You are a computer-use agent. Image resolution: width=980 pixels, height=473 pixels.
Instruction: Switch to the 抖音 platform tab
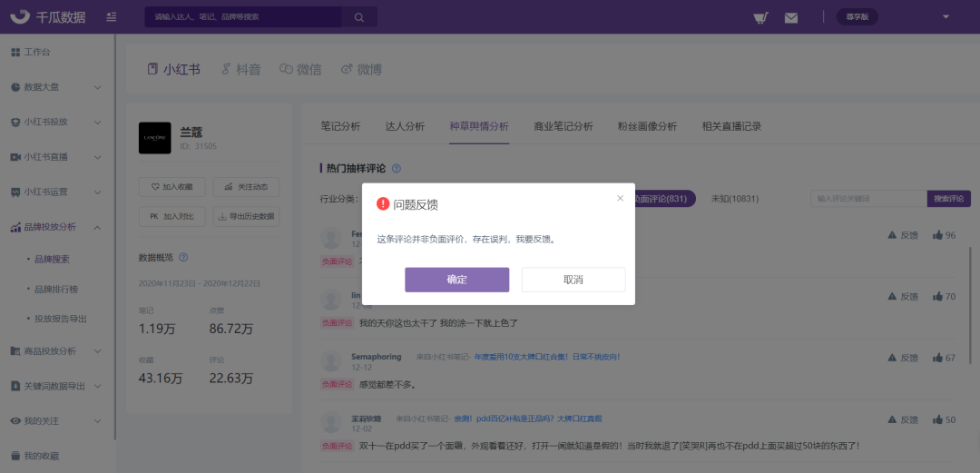(241, 69)
